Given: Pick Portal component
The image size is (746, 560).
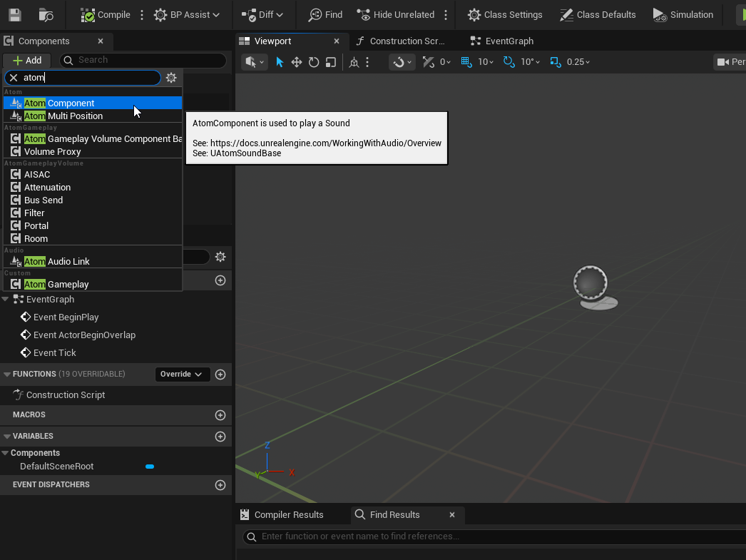Looking at the screenshot, I should 93,225.
